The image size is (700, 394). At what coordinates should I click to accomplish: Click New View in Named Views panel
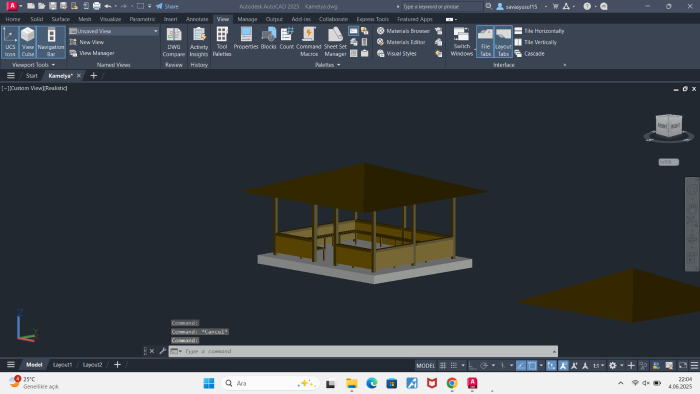(x=87, y=42)
